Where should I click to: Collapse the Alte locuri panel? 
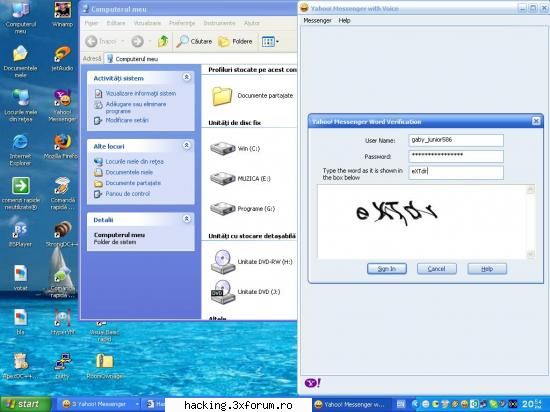(x=187, y=145)
